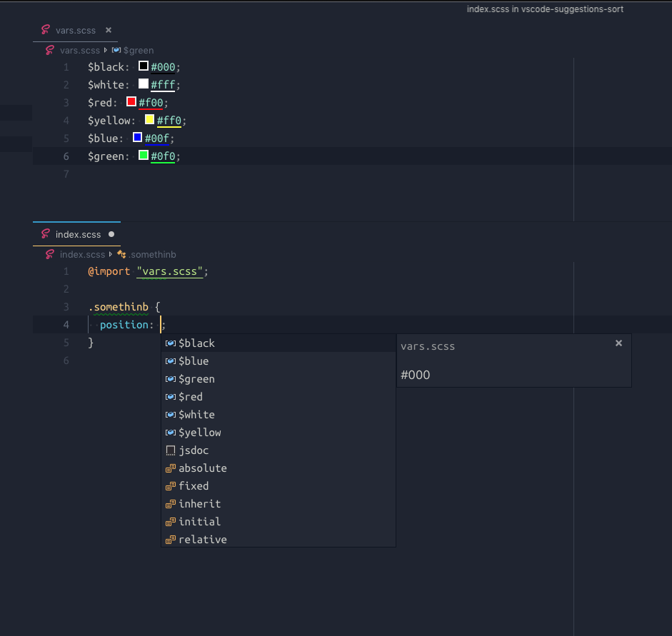Click the $green variable icon in breadcrumb

point(114,50)
